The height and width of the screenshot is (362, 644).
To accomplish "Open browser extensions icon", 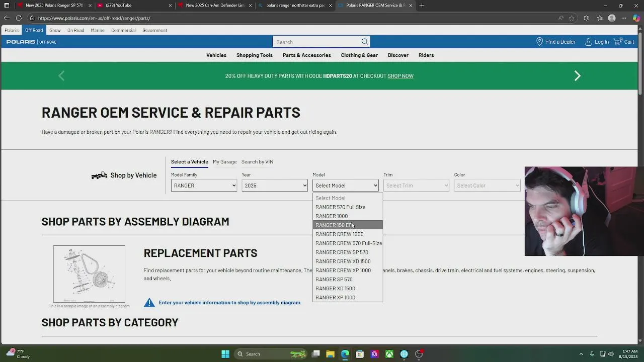I will pos(586,18).
